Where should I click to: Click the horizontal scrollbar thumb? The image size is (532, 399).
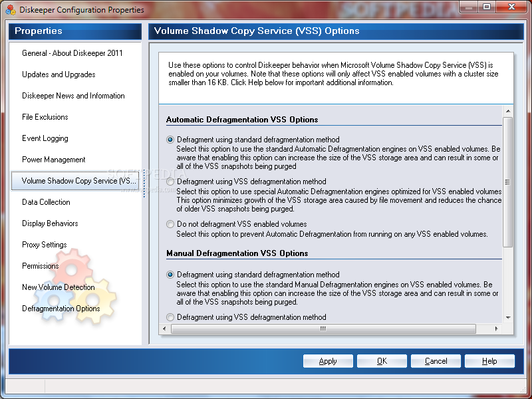(x=323, y=329)
